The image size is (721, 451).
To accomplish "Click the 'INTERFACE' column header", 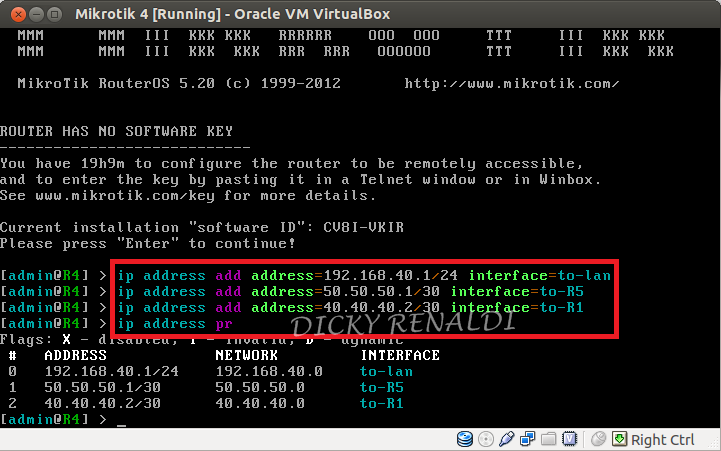I will [x=400, y=355].
